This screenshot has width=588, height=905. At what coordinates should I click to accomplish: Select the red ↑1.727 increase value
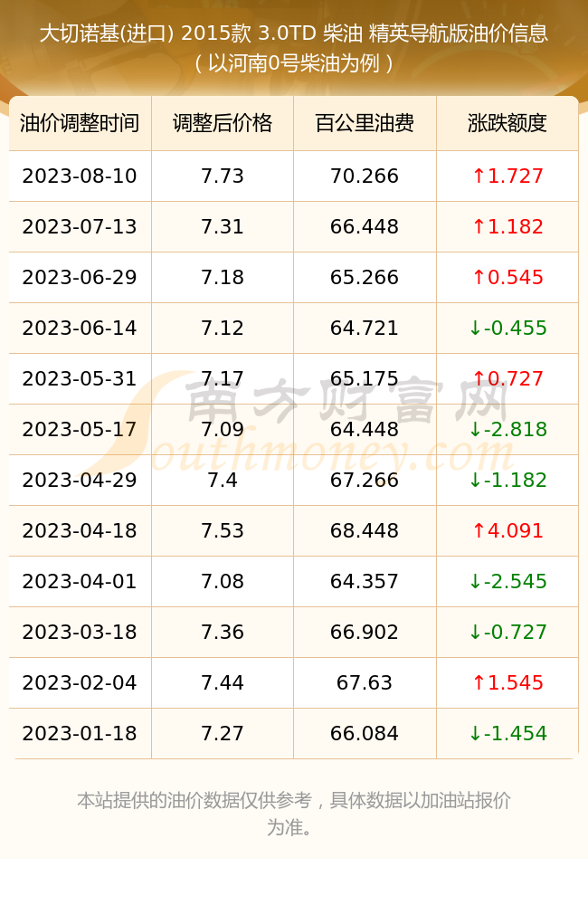coord(507,176)
